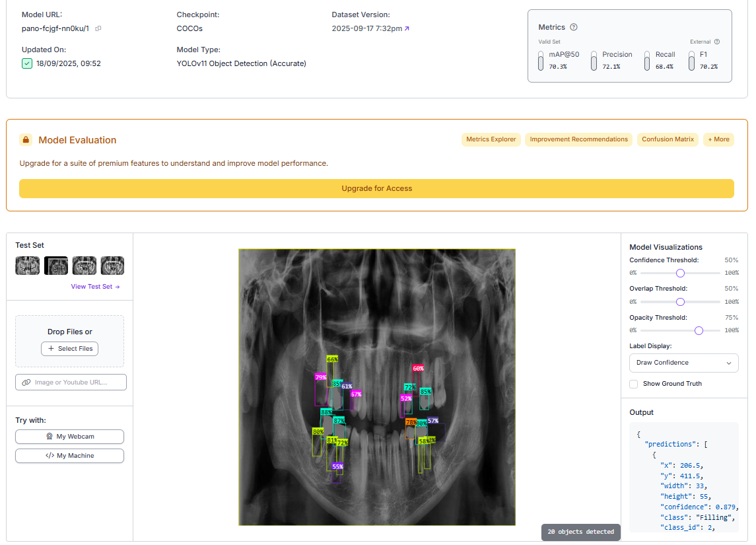Click the Select Files button
The image size is (756, 545).
pos(69,349)
